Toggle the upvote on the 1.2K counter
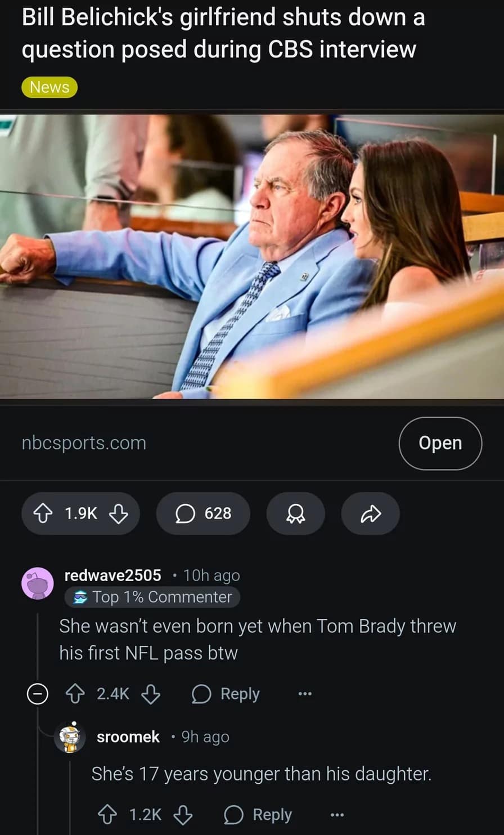 click(146, 814)
